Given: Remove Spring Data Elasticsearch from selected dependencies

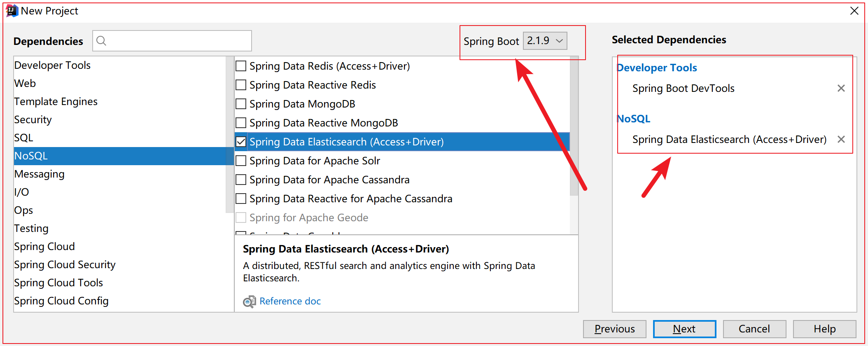Looking at the screenshot, I should point(841,139).
